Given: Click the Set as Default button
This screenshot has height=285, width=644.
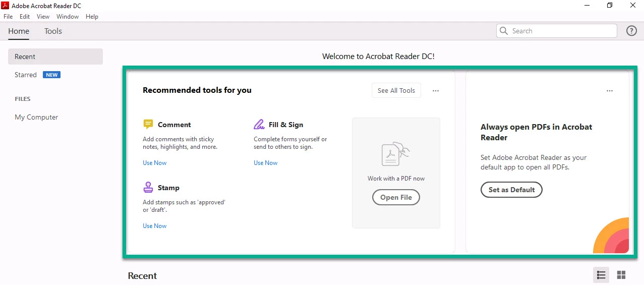Looking at the screenshot, I should (x=511, y=190).
